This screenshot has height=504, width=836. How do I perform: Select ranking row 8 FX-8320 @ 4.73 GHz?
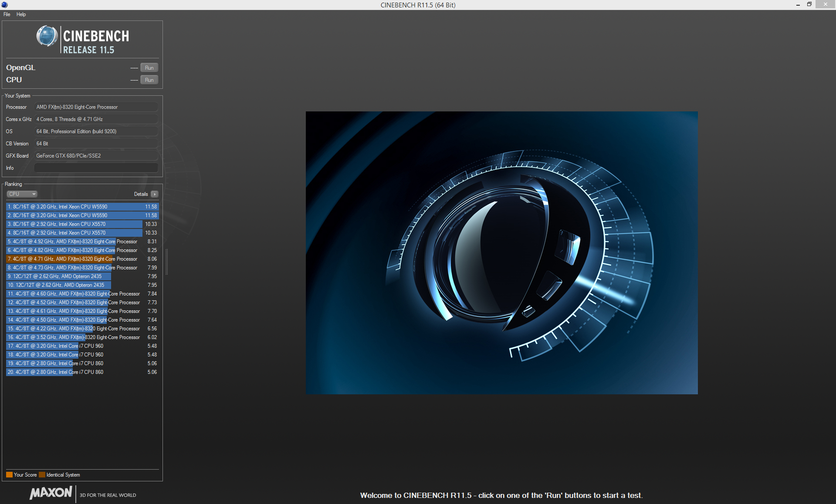click(82, 268)
